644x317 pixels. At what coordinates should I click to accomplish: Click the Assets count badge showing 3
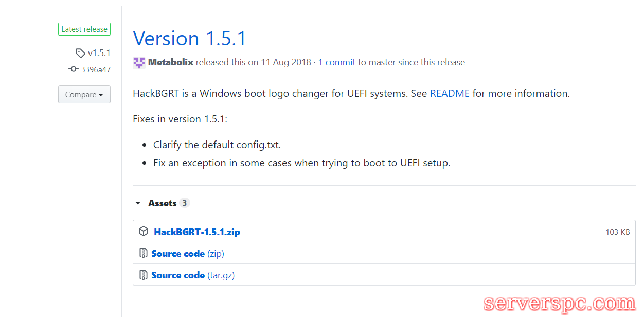(x=185, y=203)
